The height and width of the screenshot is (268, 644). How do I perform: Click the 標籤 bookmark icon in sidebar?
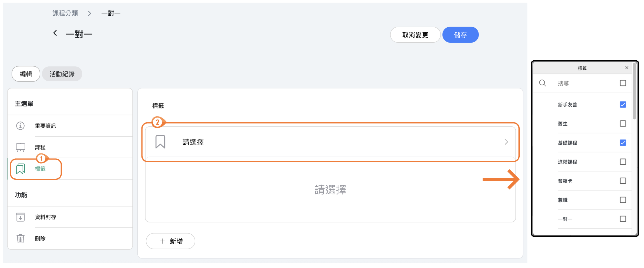click(21, 169)
